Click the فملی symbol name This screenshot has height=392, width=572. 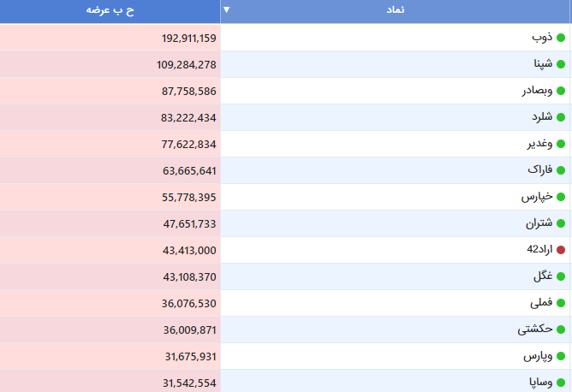tap(541, 303)
